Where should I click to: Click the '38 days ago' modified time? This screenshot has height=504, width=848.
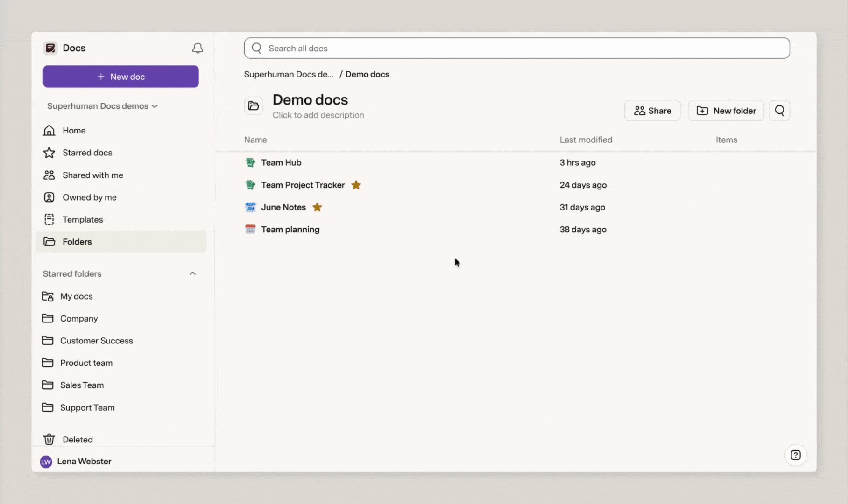[583, 229]
